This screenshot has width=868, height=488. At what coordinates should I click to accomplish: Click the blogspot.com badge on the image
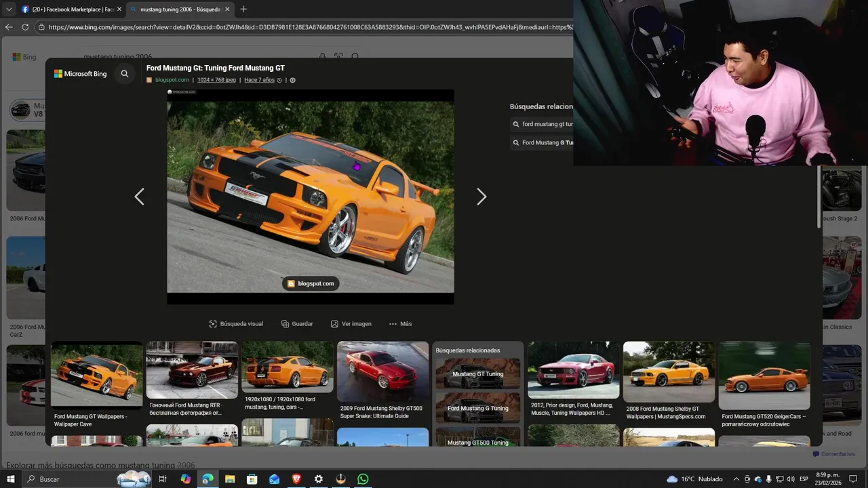tap(311, 283)
